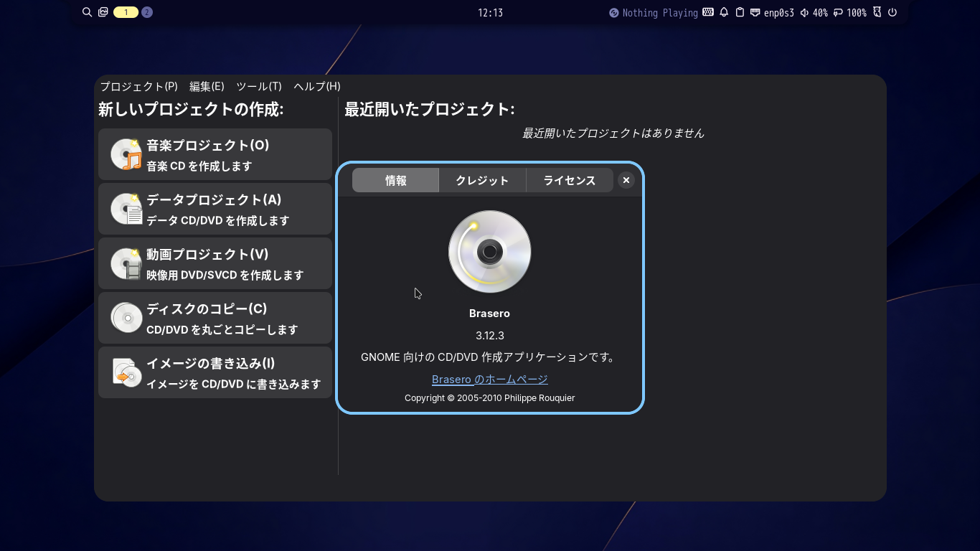Click the video disc icon with film strip

126,263
